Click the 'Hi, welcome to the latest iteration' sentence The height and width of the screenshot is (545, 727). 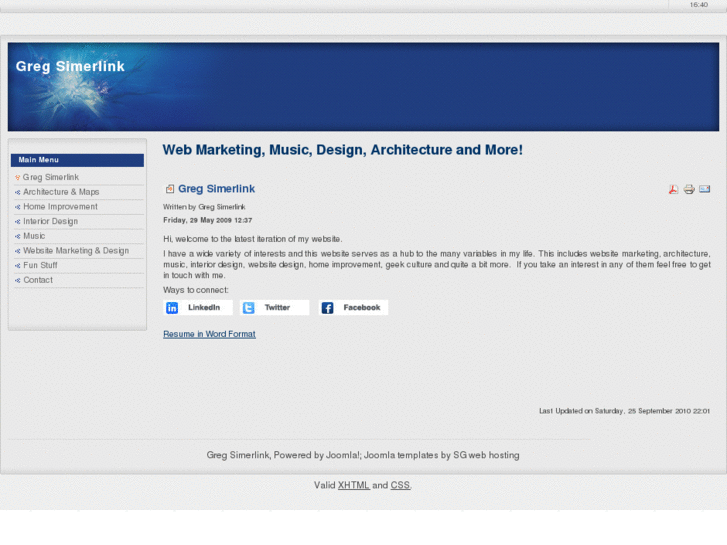[x=253, y=239]
